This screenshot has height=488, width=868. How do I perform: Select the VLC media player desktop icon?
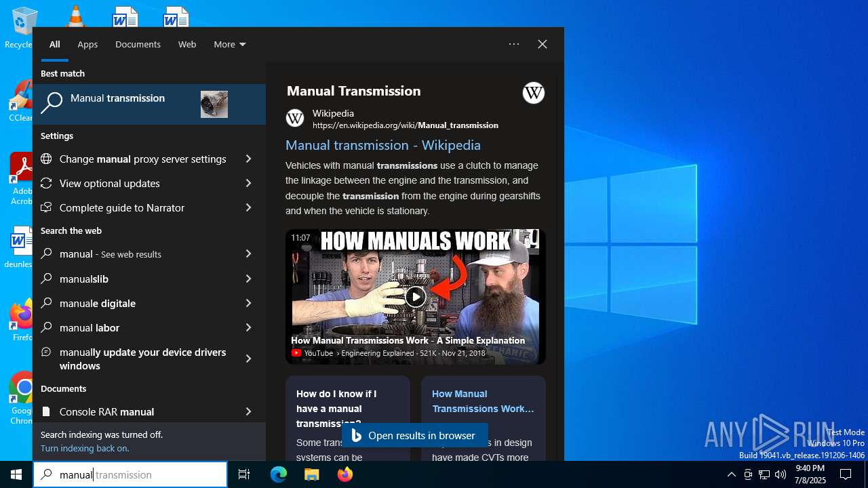click(x=75, y=15)
